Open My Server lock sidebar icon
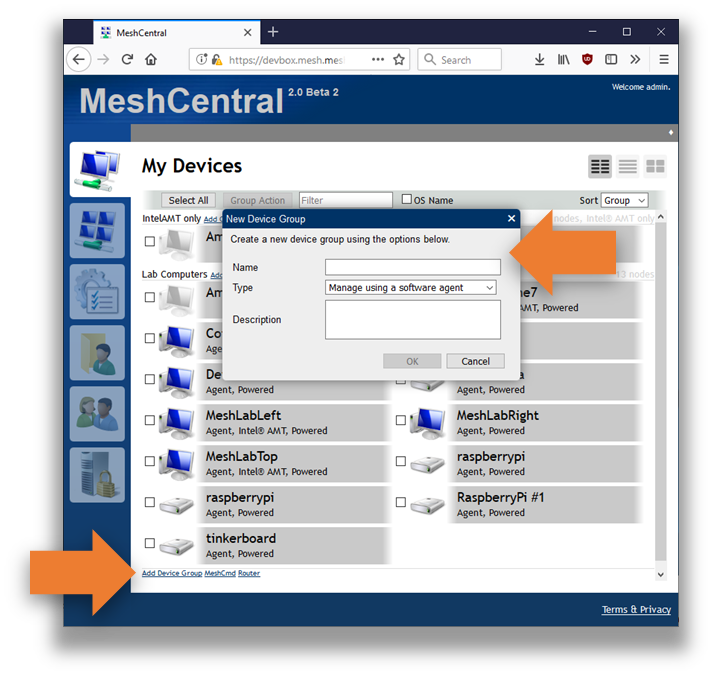714x677 pixels. click(x=97, y=475)
